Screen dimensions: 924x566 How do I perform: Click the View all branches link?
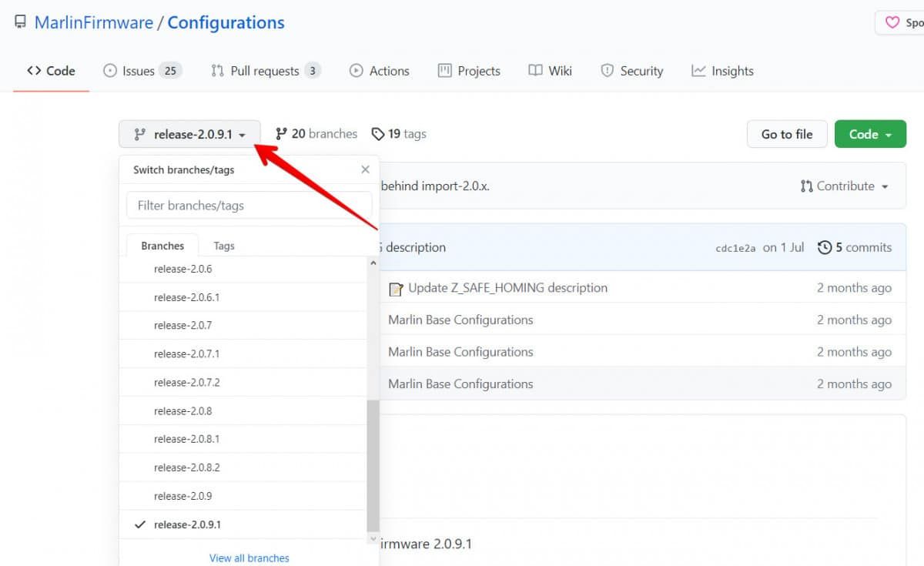click(x=249, y=558)
